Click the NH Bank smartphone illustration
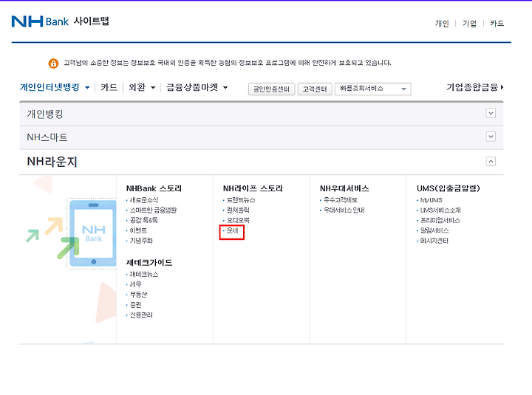 coord(92,233)
